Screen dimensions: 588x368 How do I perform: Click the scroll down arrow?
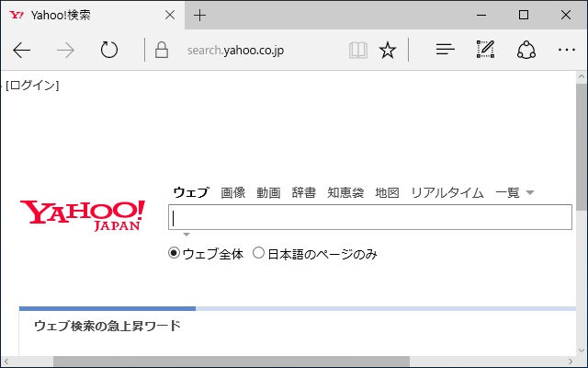582,350
